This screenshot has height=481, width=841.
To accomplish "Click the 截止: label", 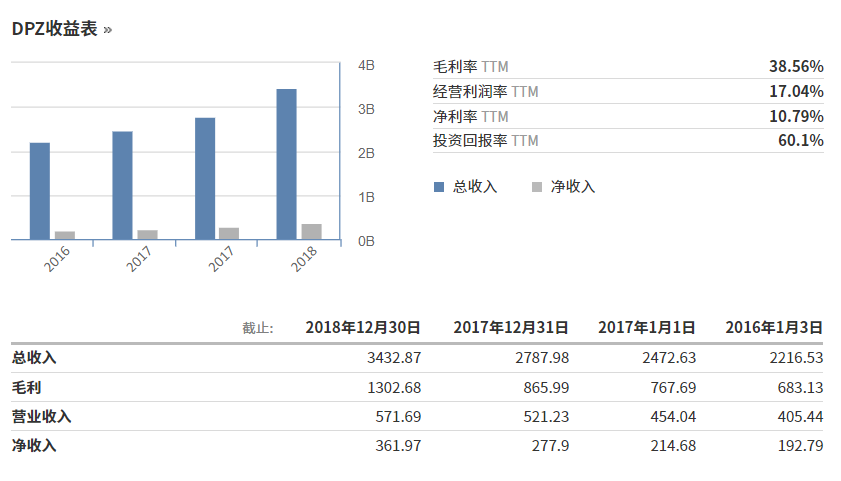I will (x=258, y=328).
